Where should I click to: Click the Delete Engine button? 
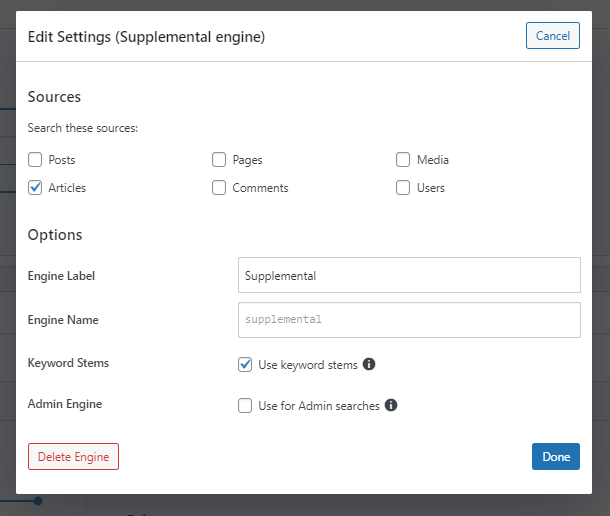(x=74, y=456)
